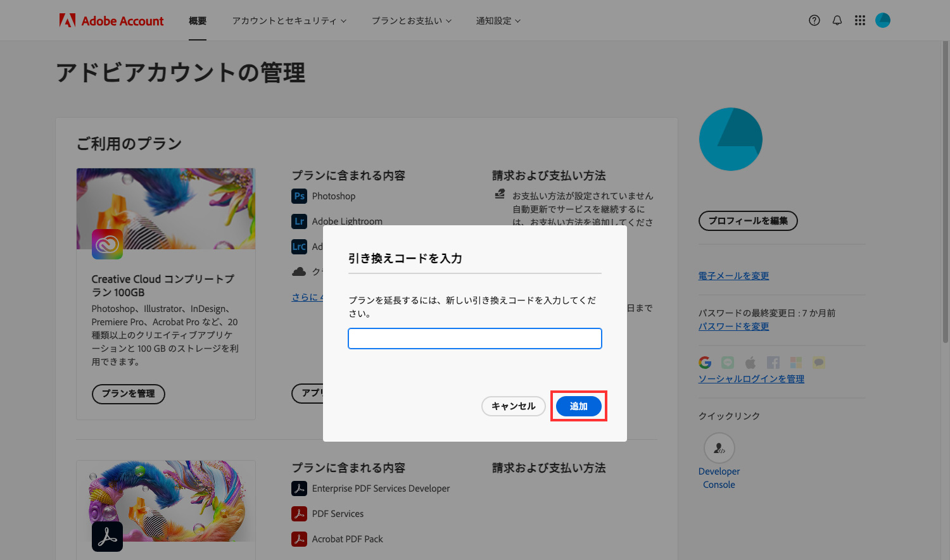Select the 概要 tab

coord(198,21)
